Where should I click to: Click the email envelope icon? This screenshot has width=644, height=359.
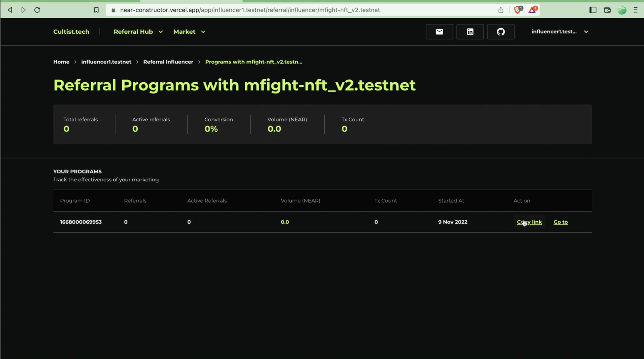coord(439,32)
